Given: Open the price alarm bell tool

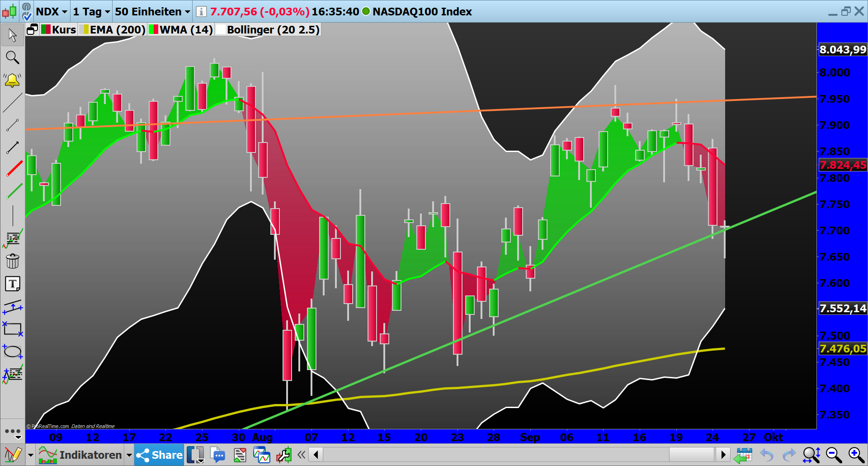Looking at the screenshot, I should pyautogui.click(x=12, y=80).
